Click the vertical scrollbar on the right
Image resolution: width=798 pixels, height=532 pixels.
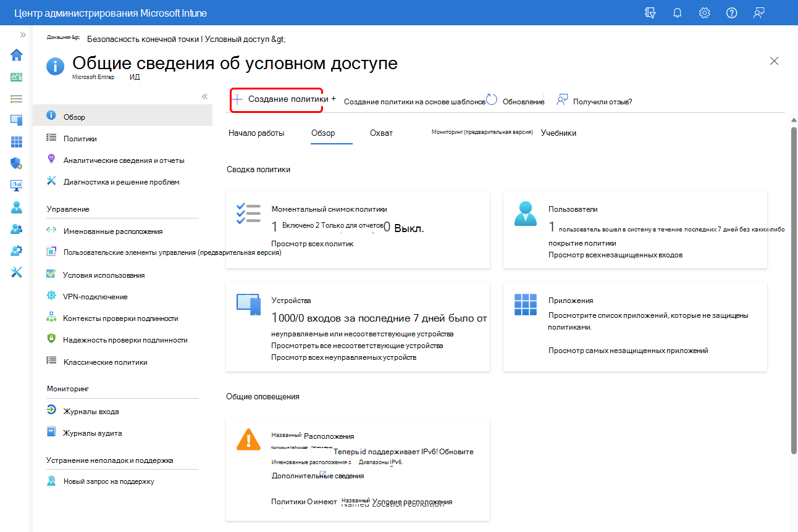[x=794, y=290]
